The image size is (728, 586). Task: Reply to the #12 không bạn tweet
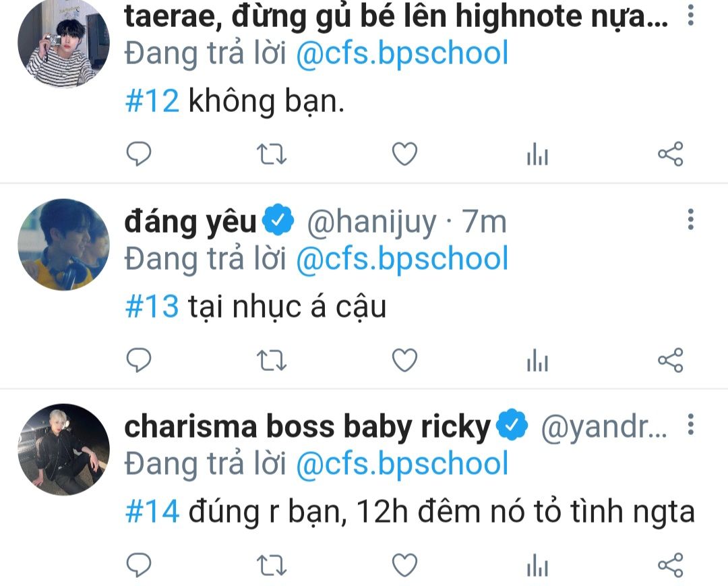(x=139, y=154)
